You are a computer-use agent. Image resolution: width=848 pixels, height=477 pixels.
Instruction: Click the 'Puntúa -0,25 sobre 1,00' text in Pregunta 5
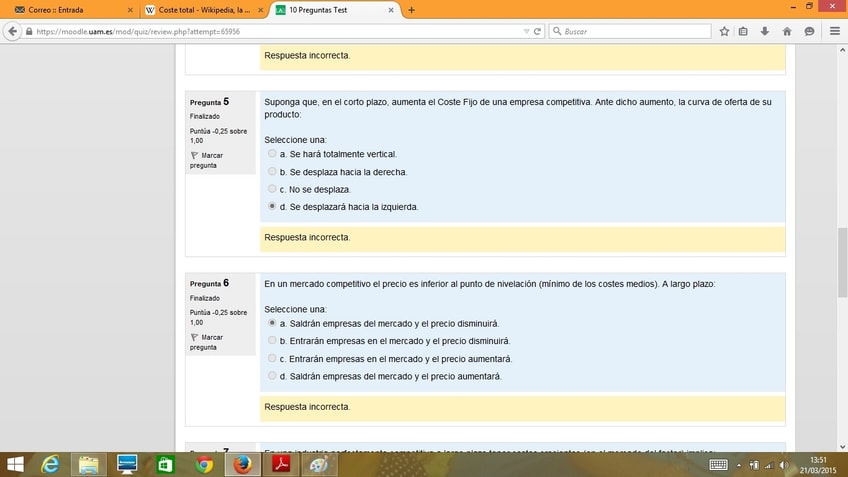(218, 136)
